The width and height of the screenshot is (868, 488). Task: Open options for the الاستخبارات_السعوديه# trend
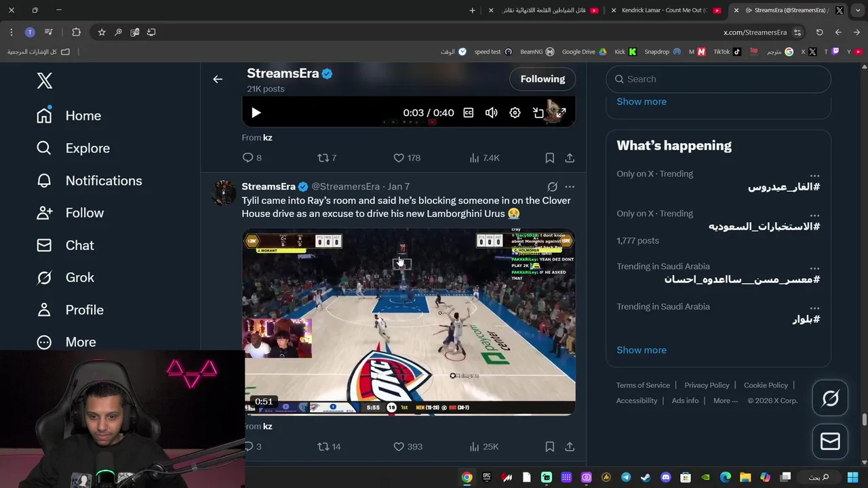[814, 216]
